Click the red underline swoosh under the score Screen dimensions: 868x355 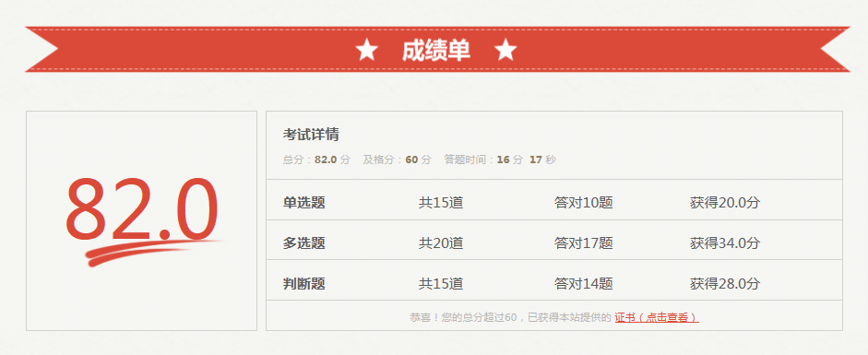[x=153, y=252]
